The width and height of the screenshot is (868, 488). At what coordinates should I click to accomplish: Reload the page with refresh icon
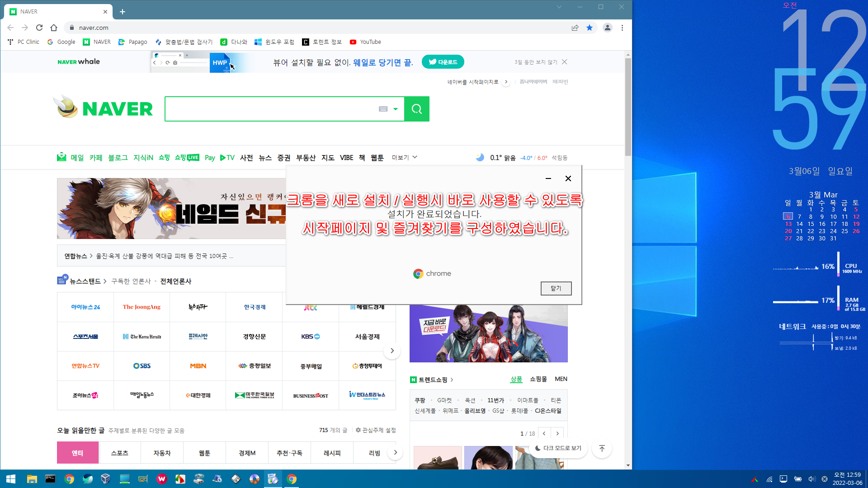point(39,28)
